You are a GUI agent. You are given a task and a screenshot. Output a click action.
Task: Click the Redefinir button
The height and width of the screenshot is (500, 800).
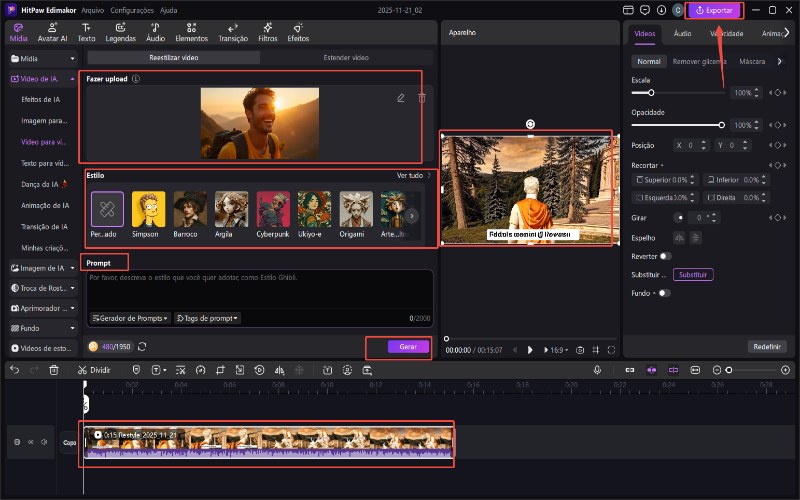(x=767, y=346)
